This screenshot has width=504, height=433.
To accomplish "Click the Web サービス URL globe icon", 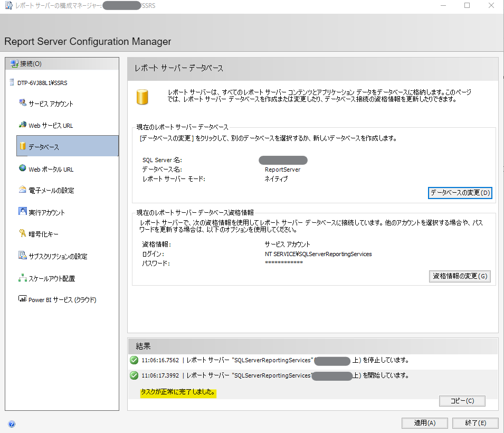I will [23, 125].
